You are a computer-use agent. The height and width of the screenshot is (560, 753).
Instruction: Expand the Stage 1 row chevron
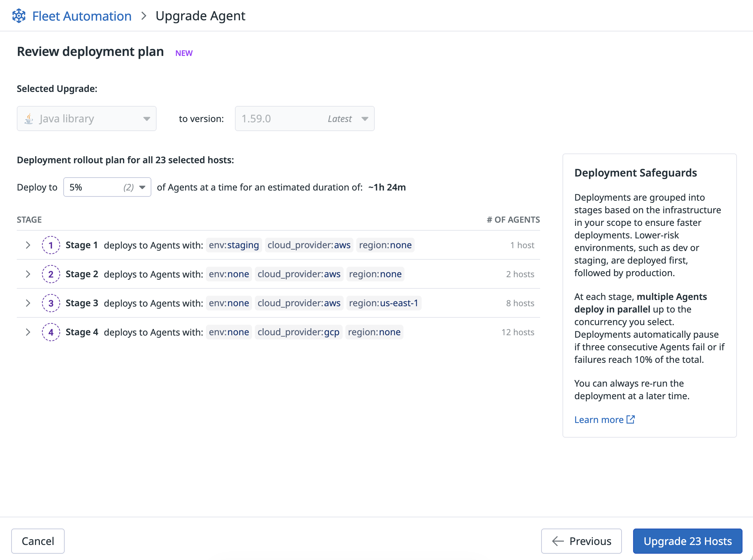(x=28, y=245)
